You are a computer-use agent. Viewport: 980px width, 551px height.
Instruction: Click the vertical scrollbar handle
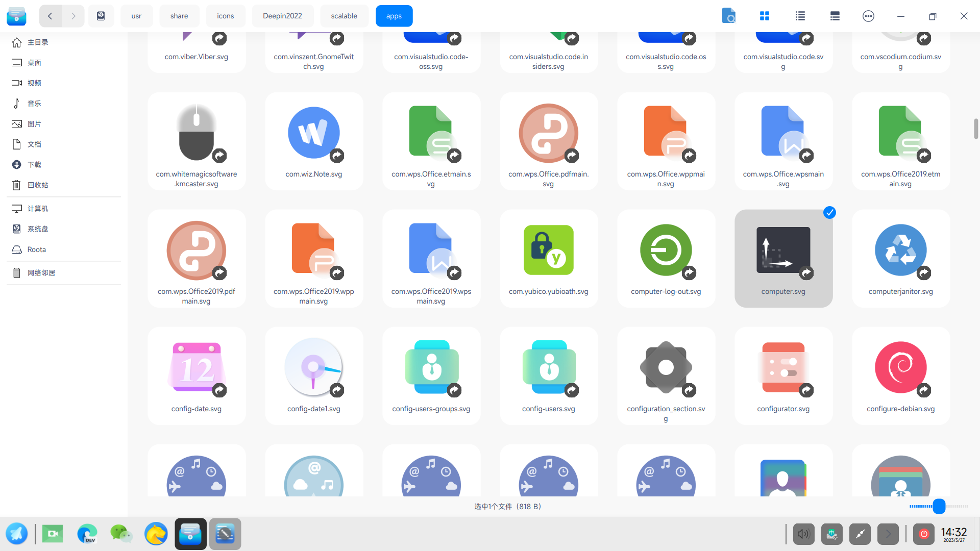click(975, 129)
